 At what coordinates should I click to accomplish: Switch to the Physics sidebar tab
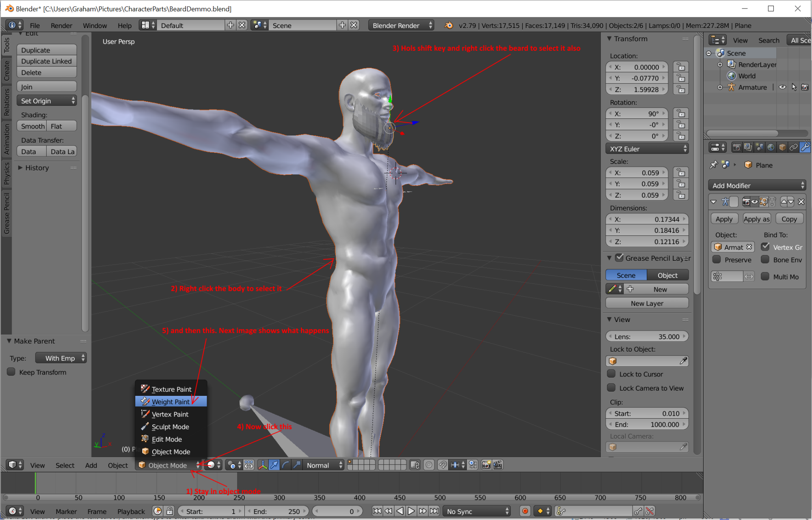(6, 174)
